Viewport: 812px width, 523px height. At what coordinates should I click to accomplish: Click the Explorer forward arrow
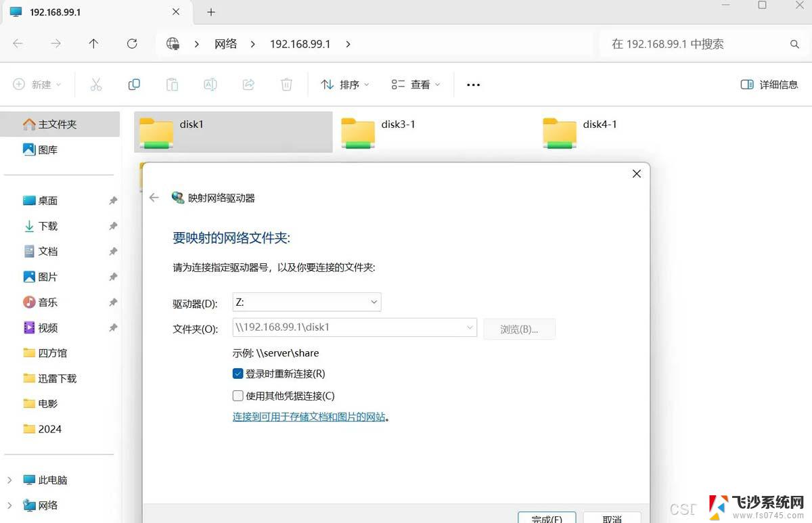[55, 43]
